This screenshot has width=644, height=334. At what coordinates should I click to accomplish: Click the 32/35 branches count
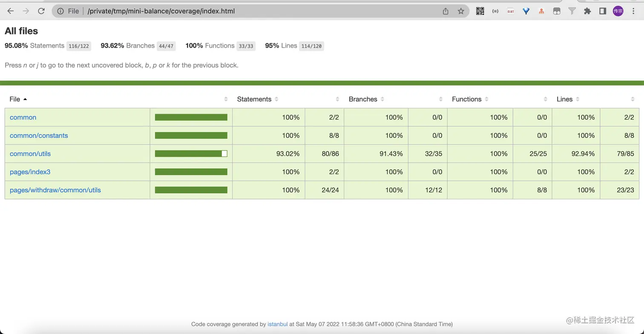point(434,154)
